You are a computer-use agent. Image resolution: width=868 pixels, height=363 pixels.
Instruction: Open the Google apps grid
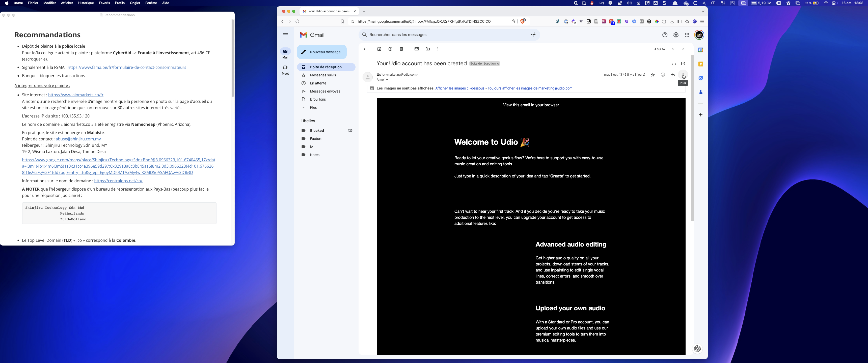687,35
